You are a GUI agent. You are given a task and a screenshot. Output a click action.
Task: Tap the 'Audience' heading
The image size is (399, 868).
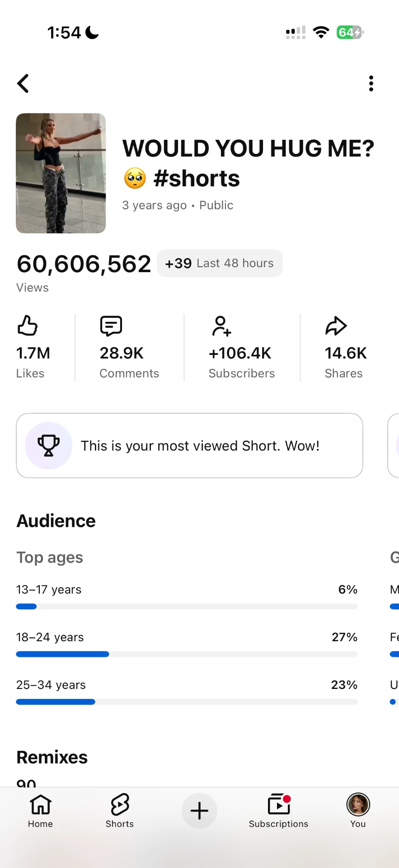[56, 521]
